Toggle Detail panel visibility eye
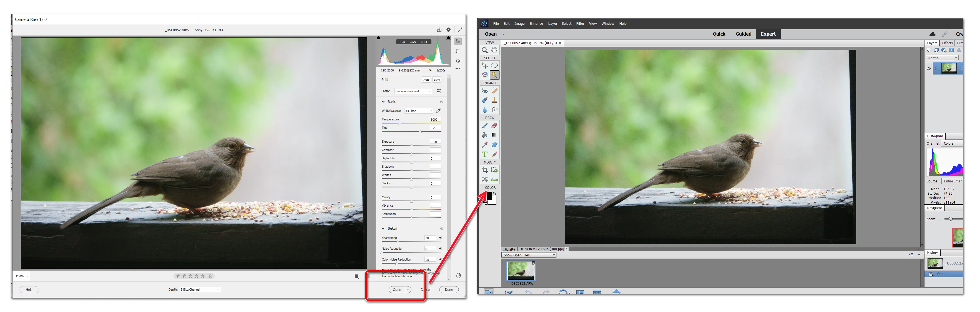Screen dimensions: 980x312 [x=441, y=229]
